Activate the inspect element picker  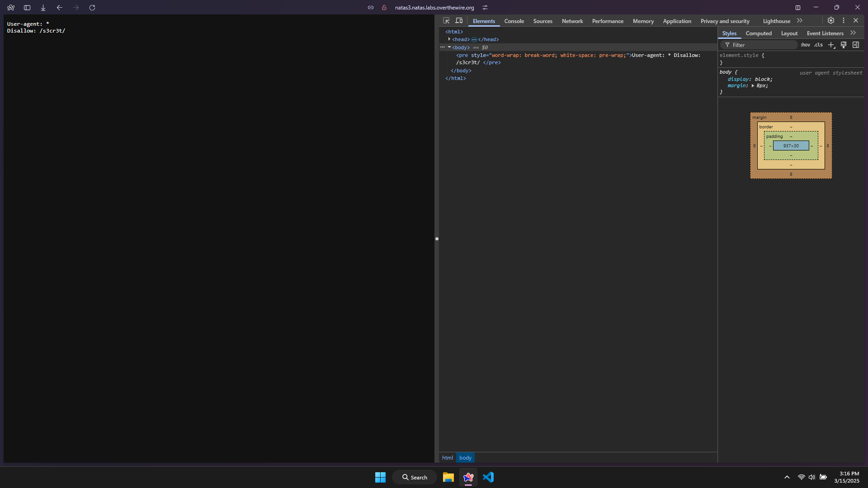(446, 21)
